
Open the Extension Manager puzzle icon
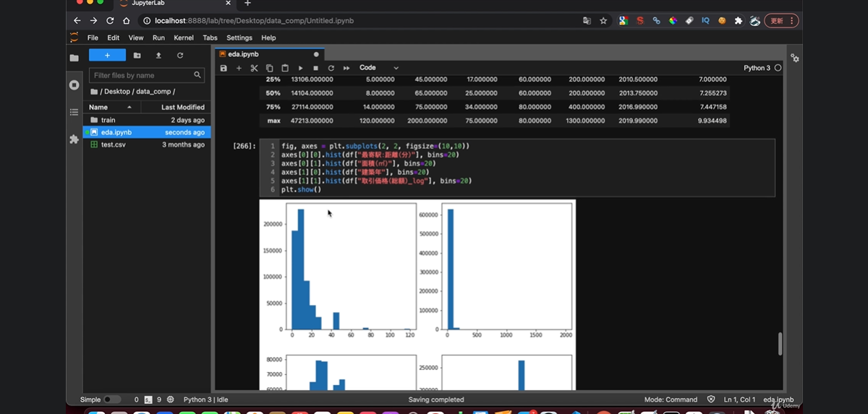click(74, 139)
